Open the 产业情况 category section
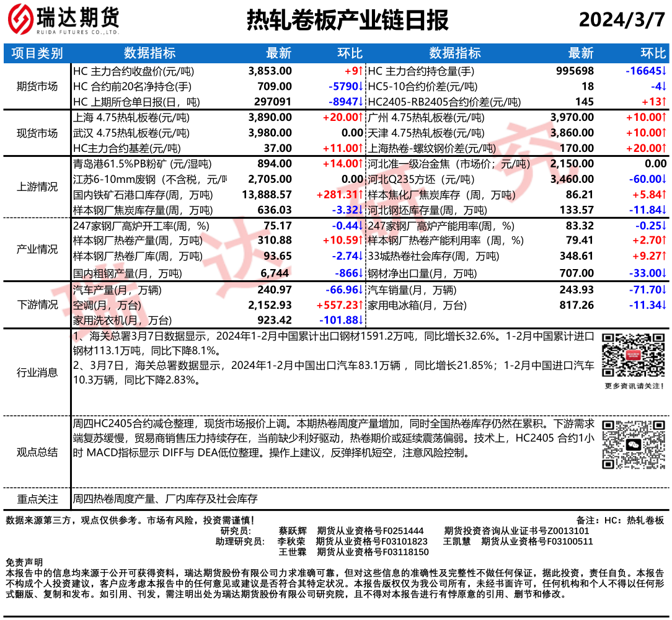672x620 pixels. tap(37, 249)
